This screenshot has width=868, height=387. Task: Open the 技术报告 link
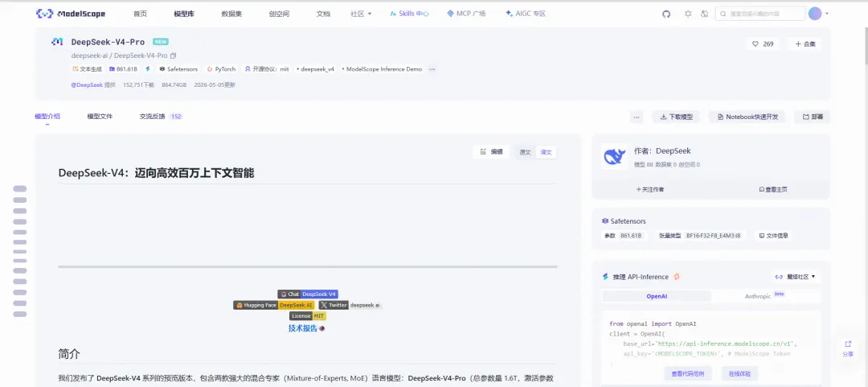pyautogui.click(x=303, y=328)
